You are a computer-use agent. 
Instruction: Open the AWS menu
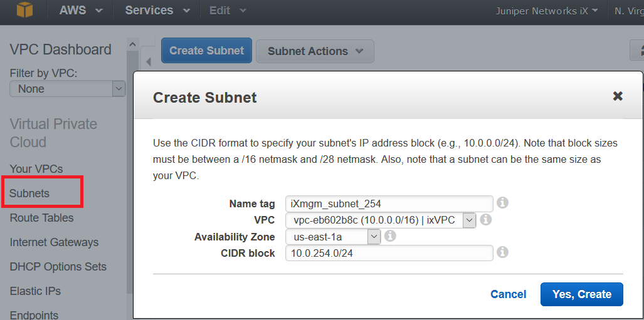(x=81, y=11)
